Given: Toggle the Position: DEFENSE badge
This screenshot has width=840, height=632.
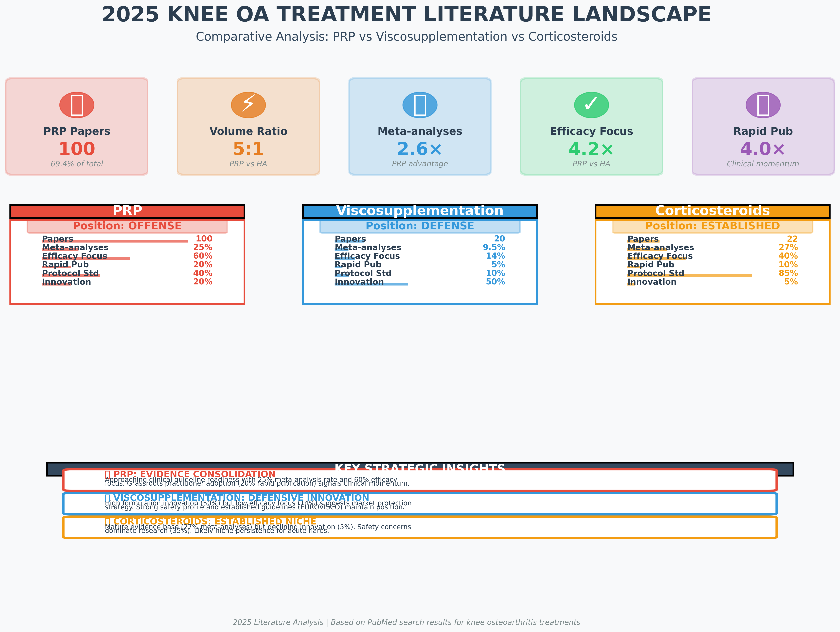Looking at the screenshot, I should tap(420, 226).
